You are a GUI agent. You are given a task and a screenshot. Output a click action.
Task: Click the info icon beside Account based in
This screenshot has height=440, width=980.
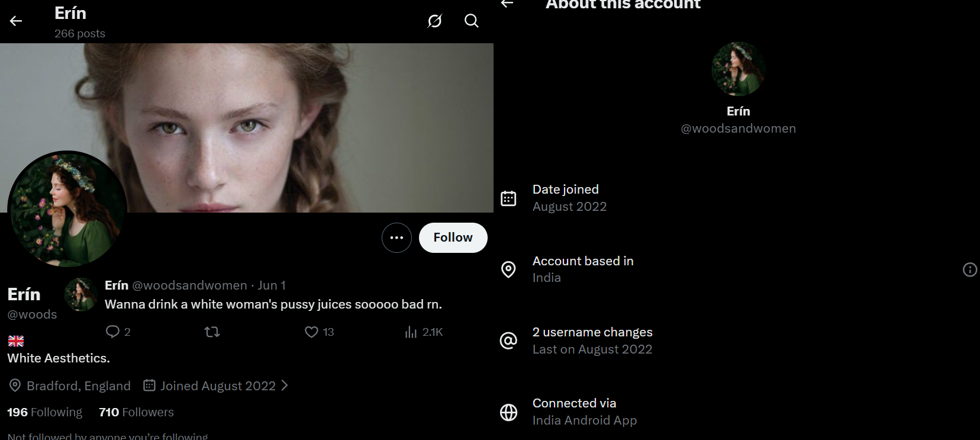970,269
